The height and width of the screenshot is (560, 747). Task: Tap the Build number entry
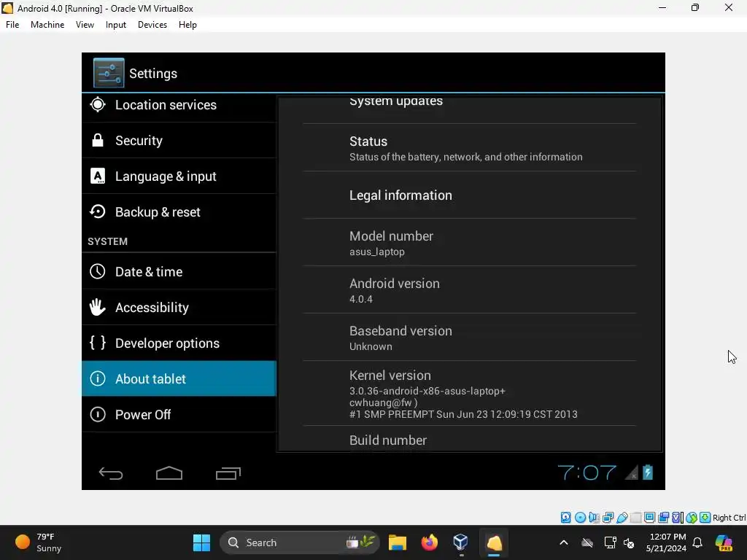(x=469, y=438)
